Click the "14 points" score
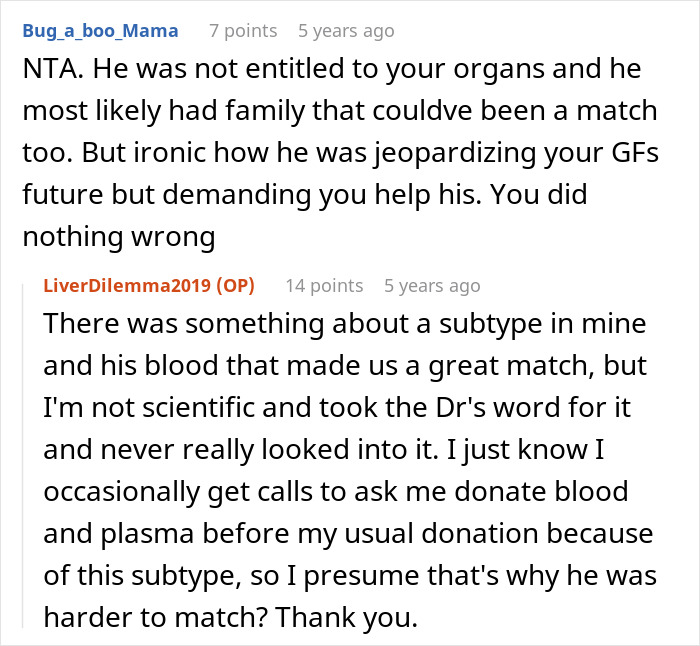Image resolution: width=700 pixels, height=646 pixels. click(x=324, y=286)
